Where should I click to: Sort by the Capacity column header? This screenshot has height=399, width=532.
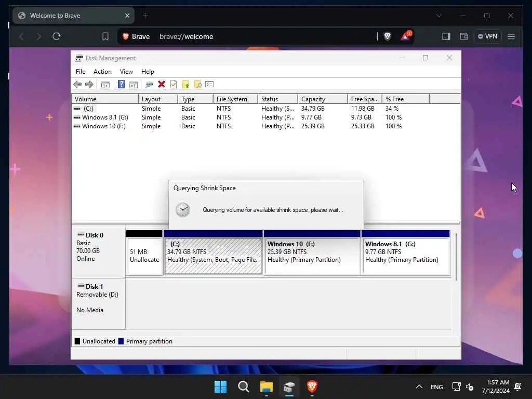point(323,99)
